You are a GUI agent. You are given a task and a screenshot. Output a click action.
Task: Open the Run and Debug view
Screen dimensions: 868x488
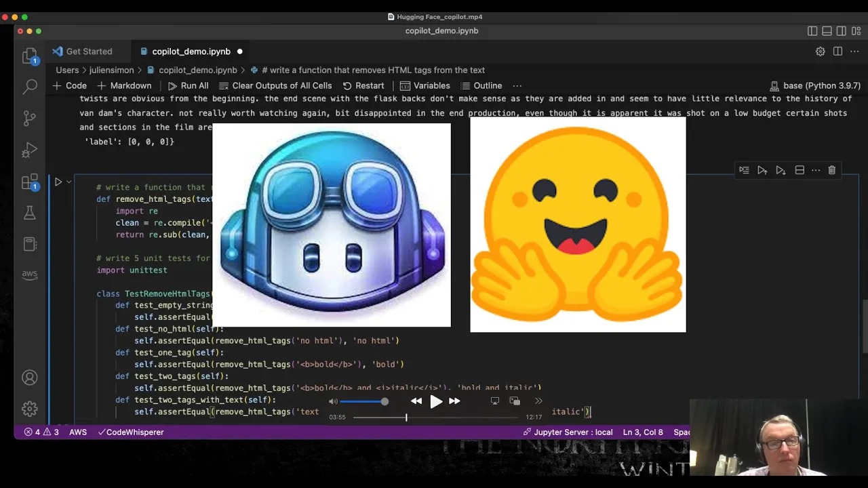pyautogui.click(x=30, y=150)
